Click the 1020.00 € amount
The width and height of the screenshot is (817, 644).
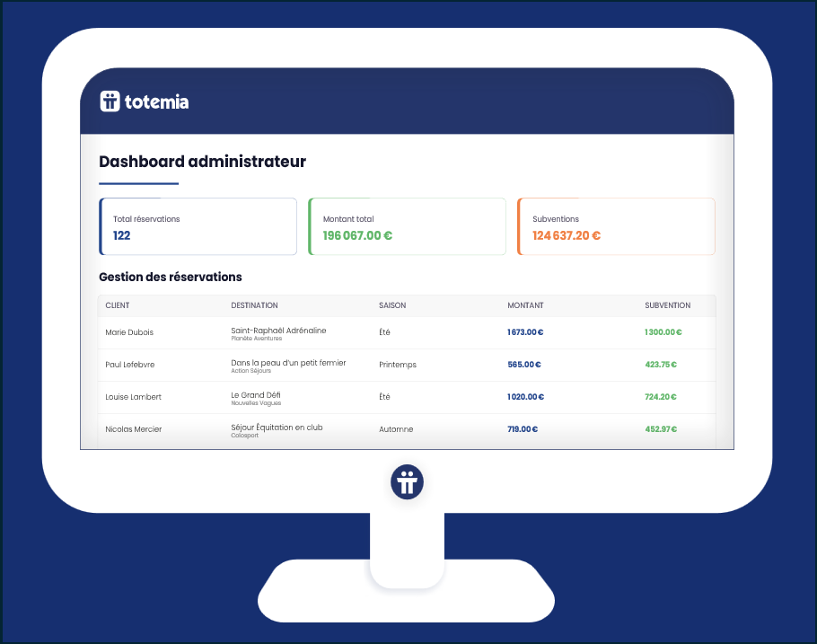coord(526,397)
